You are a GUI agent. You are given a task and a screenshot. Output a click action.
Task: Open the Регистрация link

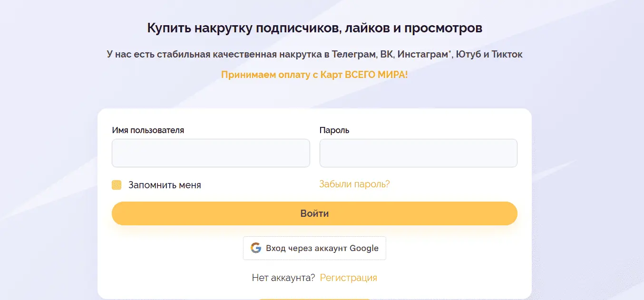[x=348, y=278]
